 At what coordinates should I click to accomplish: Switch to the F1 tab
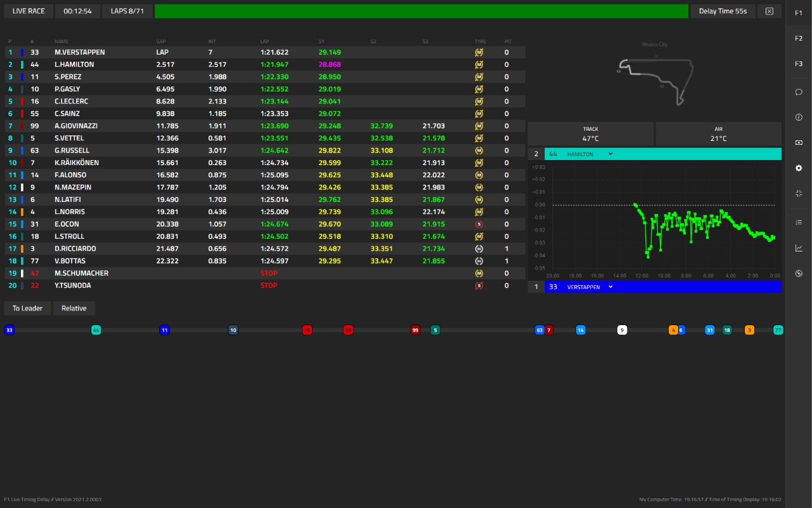pos(799,13)
